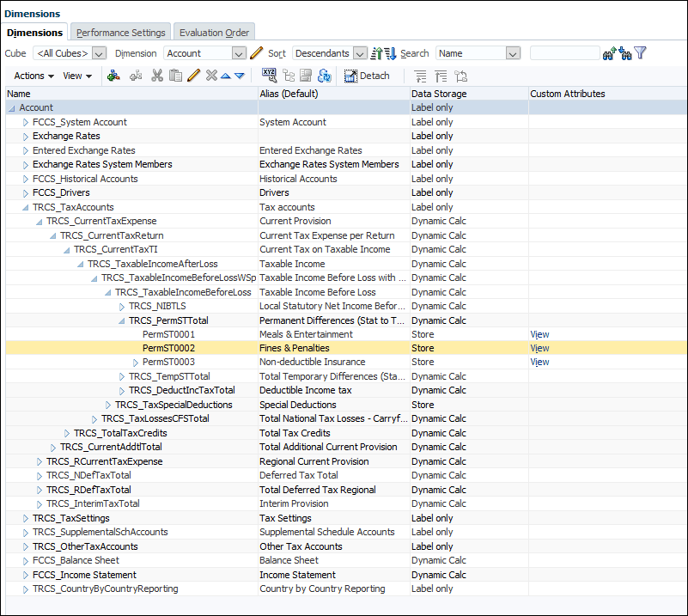Click the add child member icon

113,76
